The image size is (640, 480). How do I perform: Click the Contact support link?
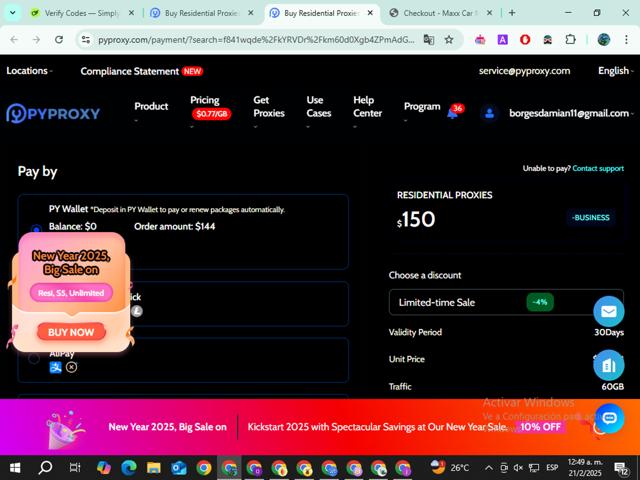pos(598,168)
